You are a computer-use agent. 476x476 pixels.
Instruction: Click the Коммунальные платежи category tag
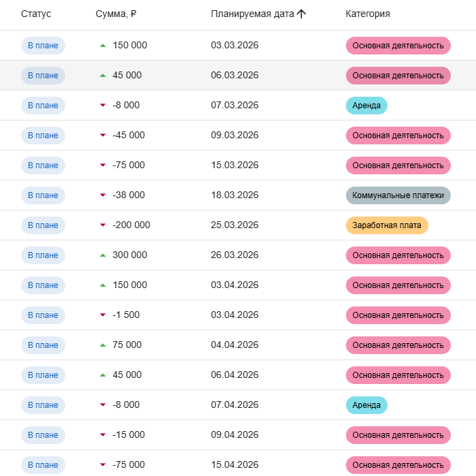coord(398,195)
